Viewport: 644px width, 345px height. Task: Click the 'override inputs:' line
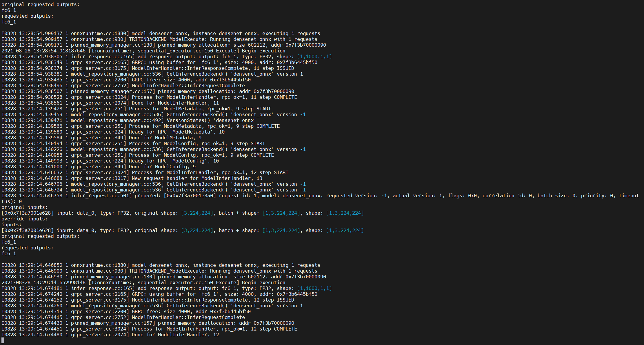pos(25,219)
